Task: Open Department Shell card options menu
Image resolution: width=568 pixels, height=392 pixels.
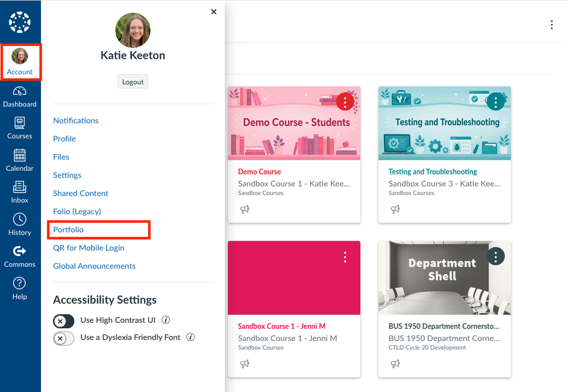Action: pos(495,256)
